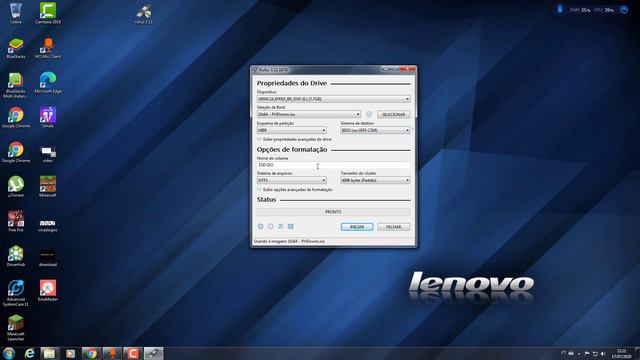640x360 pixels.
Task: Click RAM usage gadget at top right
Action: 580,10
